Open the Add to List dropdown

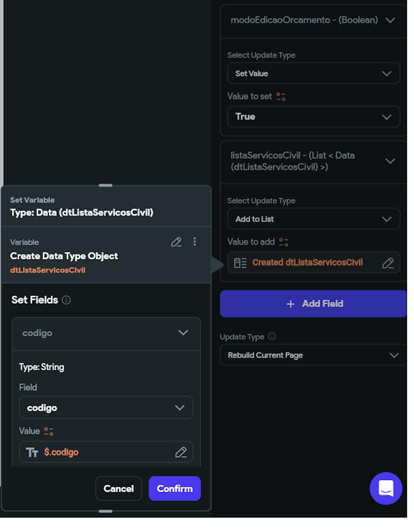point(314,219)
